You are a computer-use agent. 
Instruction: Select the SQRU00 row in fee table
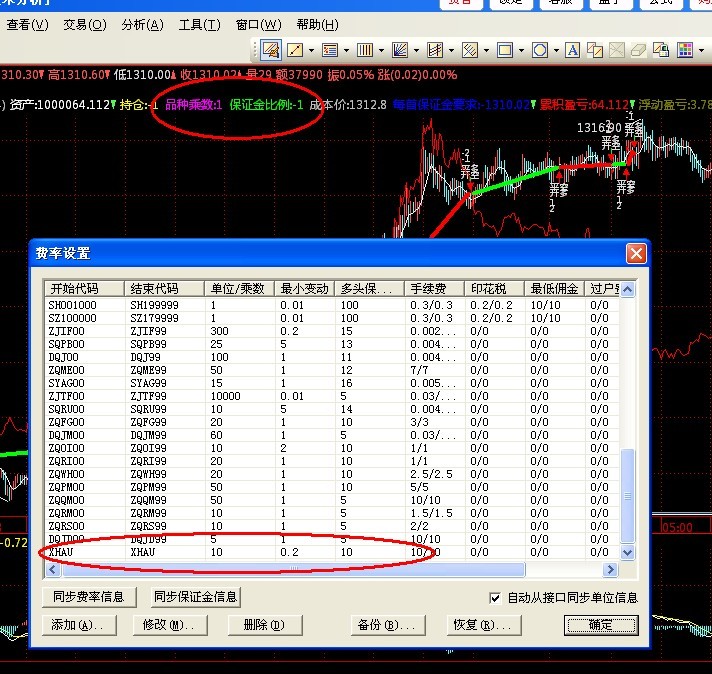point(332,409)
